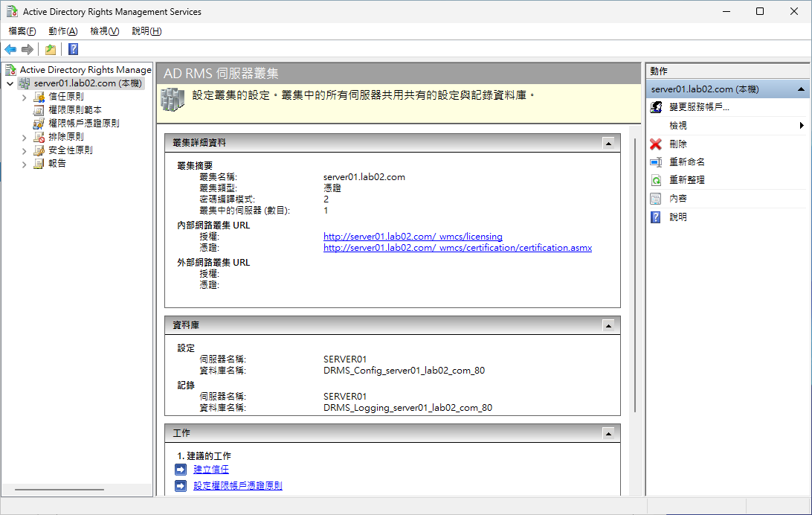The image size is (812, 515).
Task: Open the licensing URL link
Action: [x=413, y=237]
